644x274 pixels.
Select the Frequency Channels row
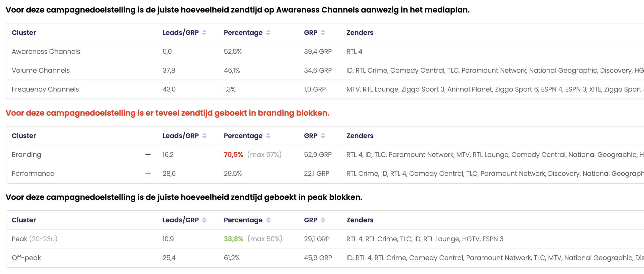tap(45, 89)
